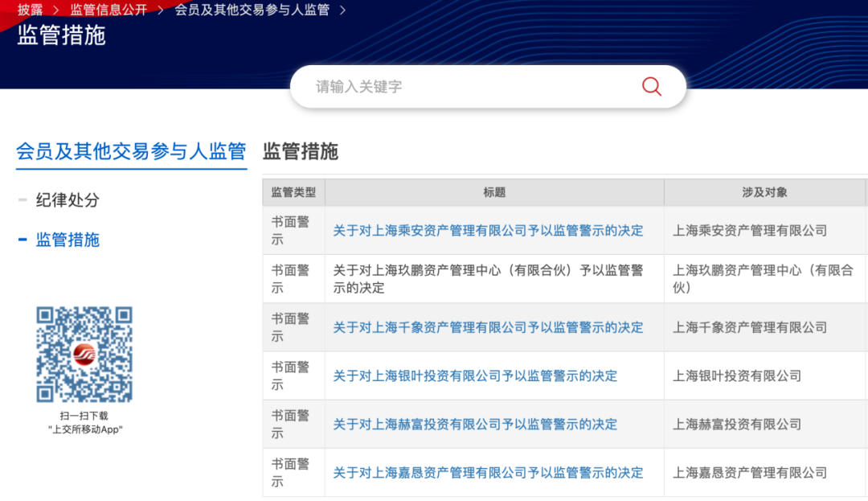The image size is (868, 501).
Task: Open the 上海千象资产管理 warning decision link
Action: tap(486, 327)
